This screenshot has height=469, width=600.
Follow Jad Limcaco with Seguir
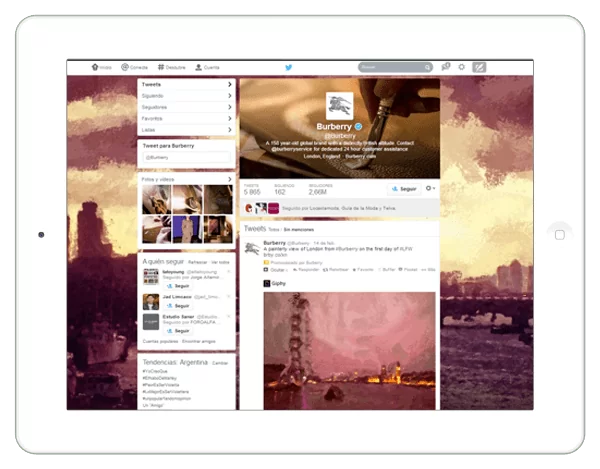click(x=178, y=306)
